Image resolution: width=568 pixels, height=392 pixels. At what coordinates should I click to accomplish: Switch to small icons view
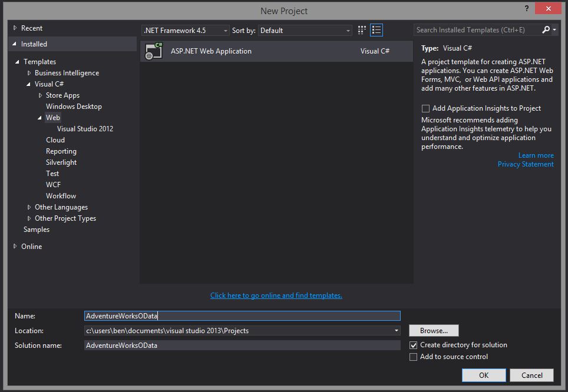(x=362, y=30)
